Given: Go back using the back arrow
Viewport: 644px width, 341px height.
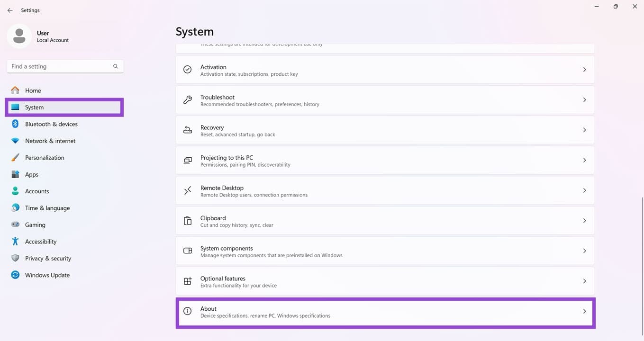Looking at the screenshot, I should click(10, 10).
